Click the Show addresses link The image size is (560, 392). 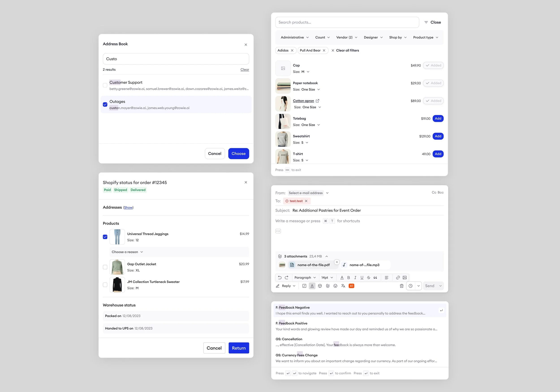pos(128,208)
